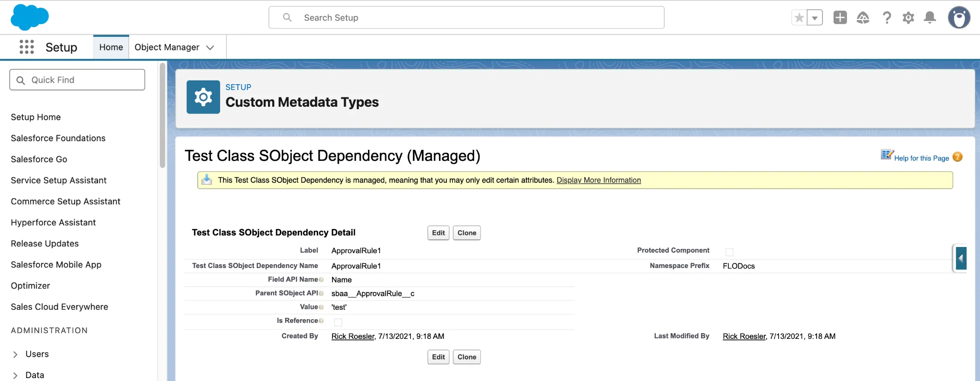
Task: Open the setup gear menu
Action: (x=908, y=18)
